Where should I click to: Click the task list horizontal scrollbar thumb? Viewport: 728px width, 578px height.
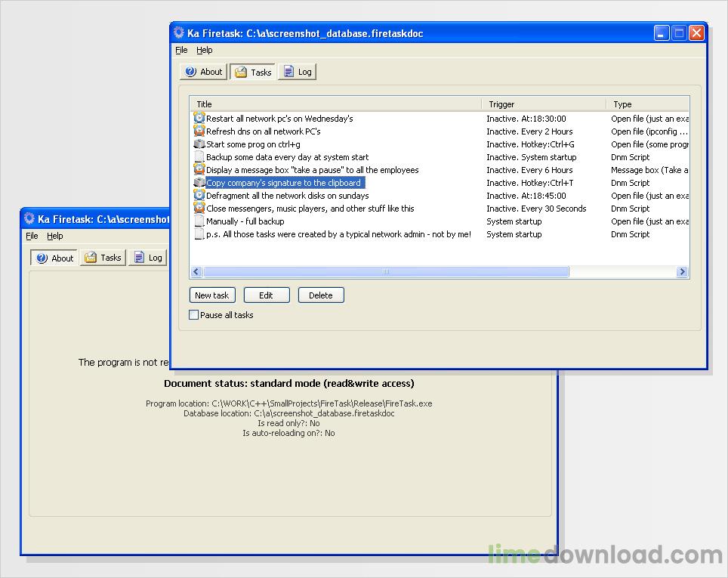(385, 272)
